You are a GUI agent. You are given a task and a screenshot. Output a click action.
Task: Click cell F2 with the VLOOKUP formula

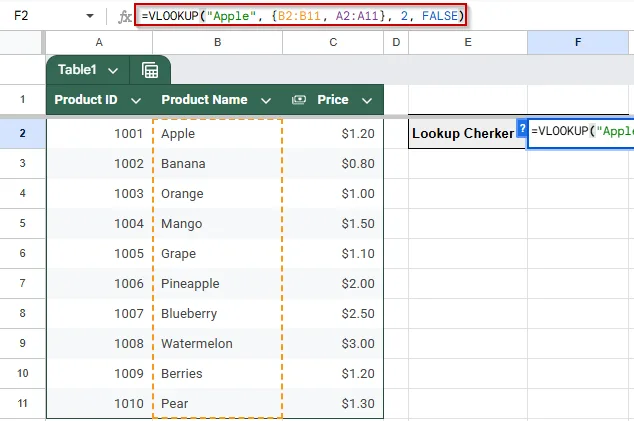click(581, 133)
